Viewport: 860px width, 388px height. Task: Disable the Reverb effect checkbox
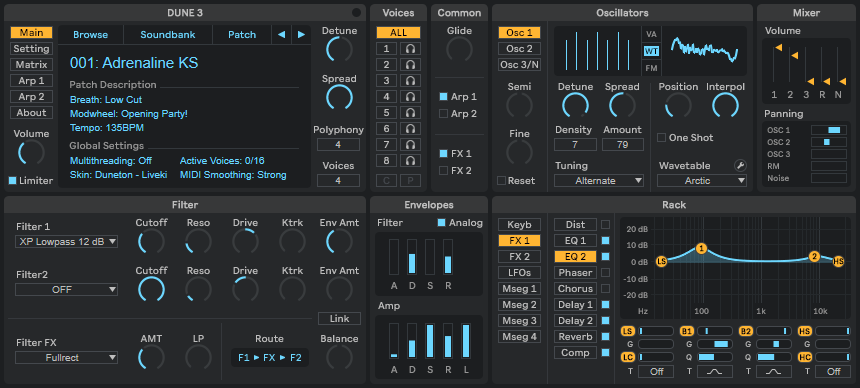tap(606, 337)
